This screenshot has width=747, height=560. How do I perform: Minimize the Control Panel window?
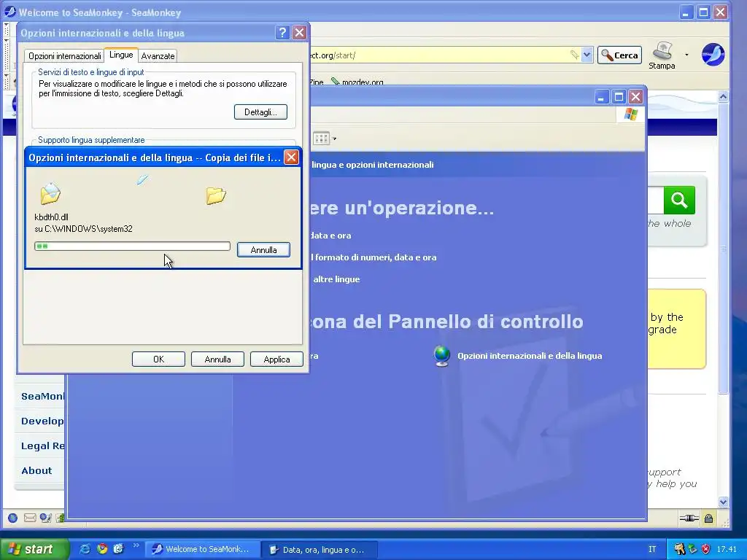tap(601, 97)
